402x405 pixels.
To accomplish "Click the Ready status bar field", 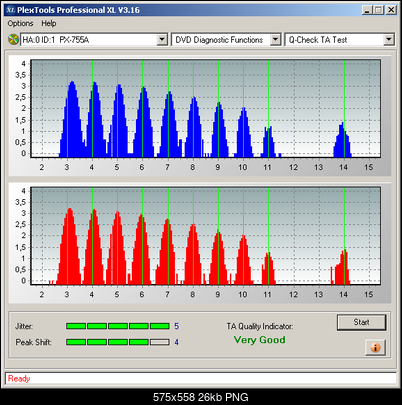I will [x=201, y=379].
